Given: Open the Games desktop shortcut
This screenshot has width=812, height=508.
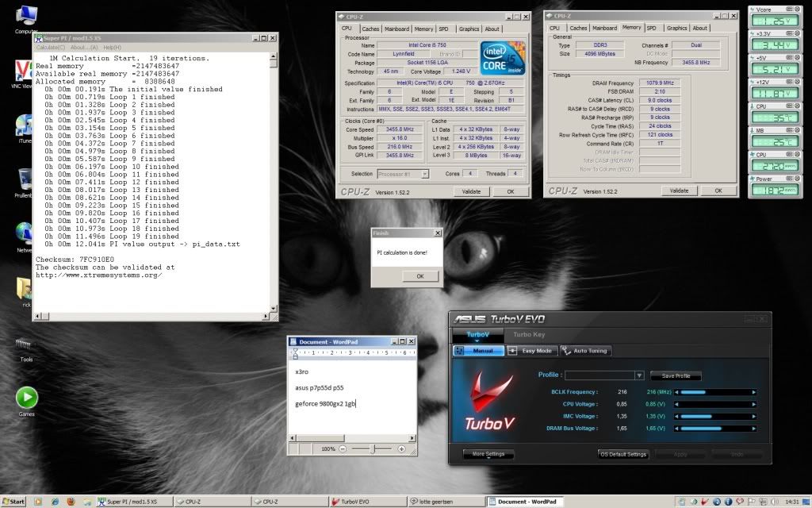Looking at the screenshot, I should [x=26, y=397].
